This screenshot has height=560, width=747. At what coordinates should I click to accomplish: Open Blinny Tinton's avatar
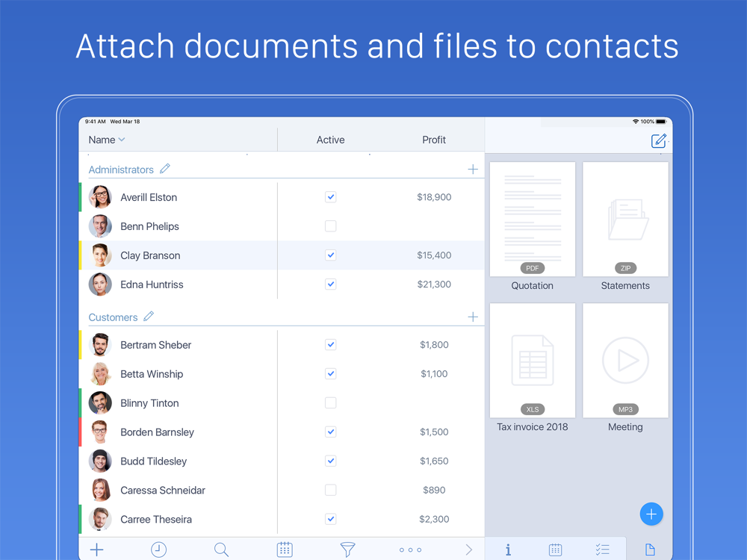[x=100, y=403]
